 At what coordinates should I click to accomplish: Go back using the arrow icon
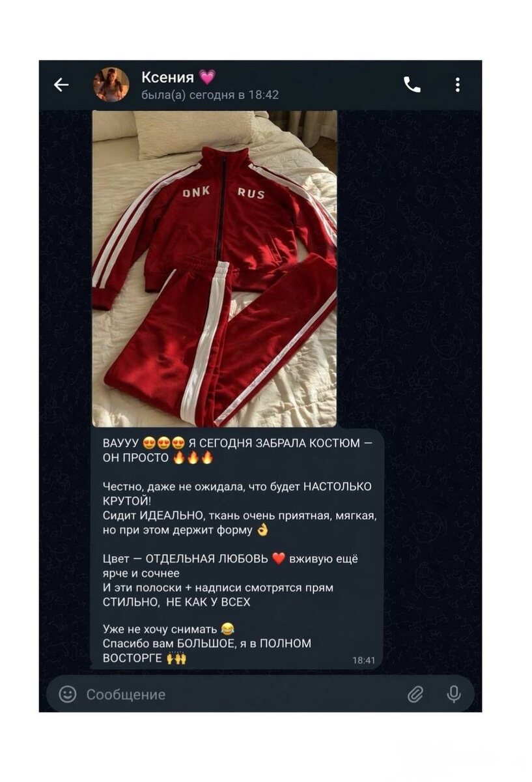pyautogui.click(x=61, y=85)
